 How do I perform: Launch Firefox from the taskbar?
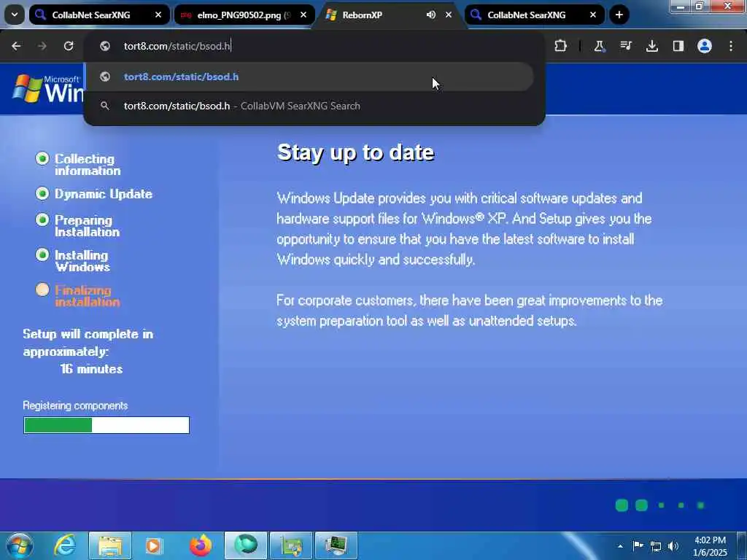(x=201, y=545)
